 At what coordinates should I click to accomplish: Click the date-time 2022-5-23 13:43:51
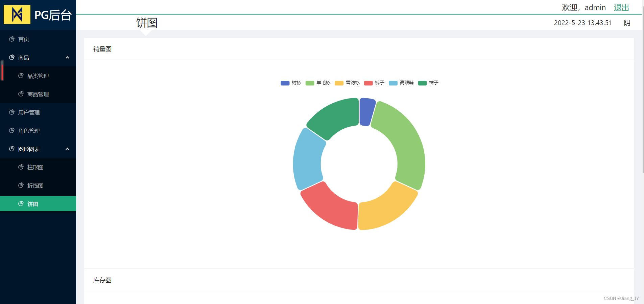click(x=583, y=23)
